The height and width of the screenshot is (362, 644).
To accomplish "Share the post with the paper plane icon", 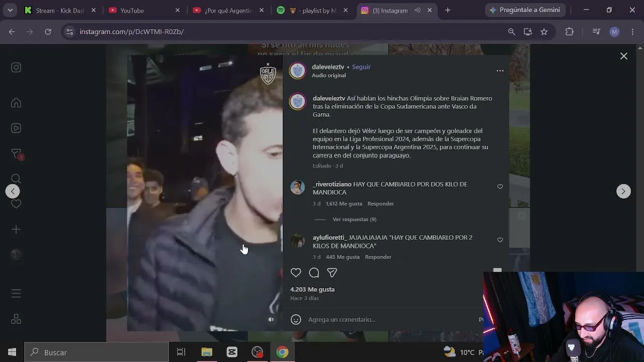I will pos(332,273).
